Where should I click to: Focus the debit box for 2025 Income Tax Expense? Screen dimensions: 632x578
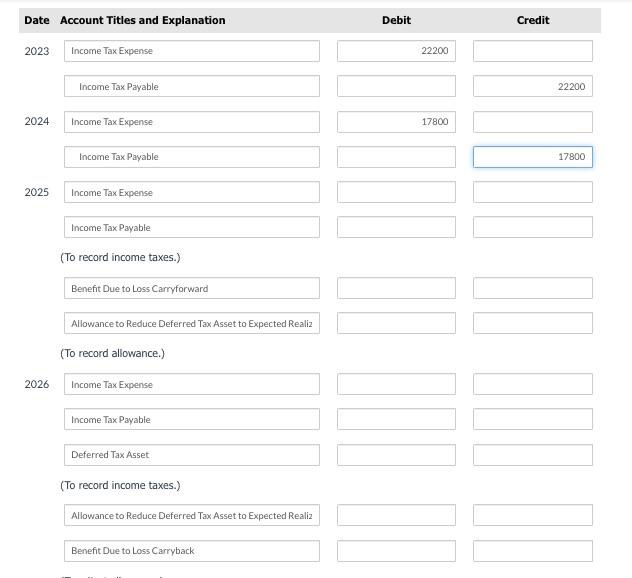[x=396, y=192]
